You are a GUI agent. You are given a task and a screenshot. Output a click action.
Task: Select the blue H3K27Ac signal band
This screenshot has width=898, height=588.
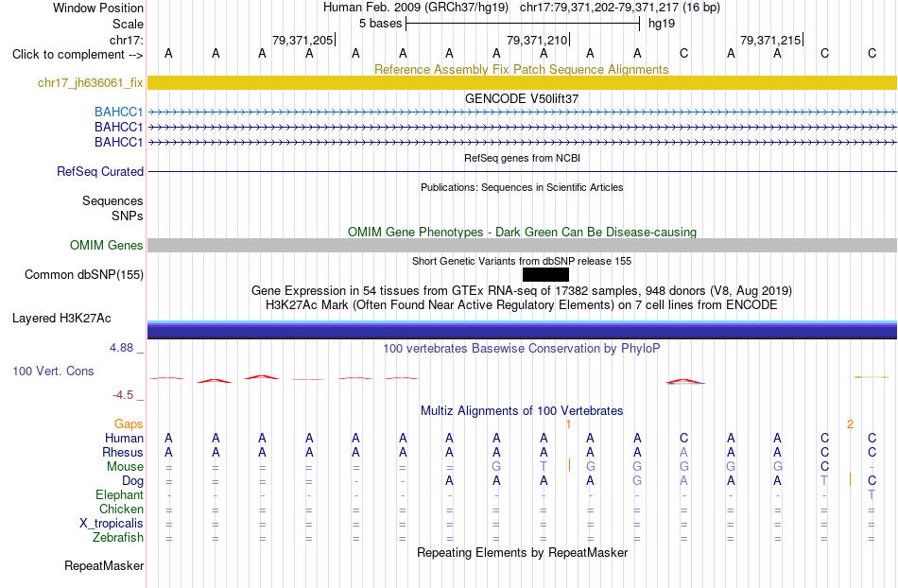coord(522,330)
